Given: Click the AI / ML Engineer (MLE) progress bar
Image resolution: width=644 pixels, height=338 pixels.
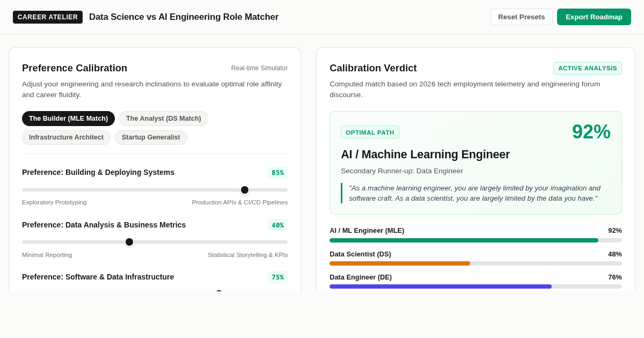Looking at the screenshot, I should click(x=475, y=240).
